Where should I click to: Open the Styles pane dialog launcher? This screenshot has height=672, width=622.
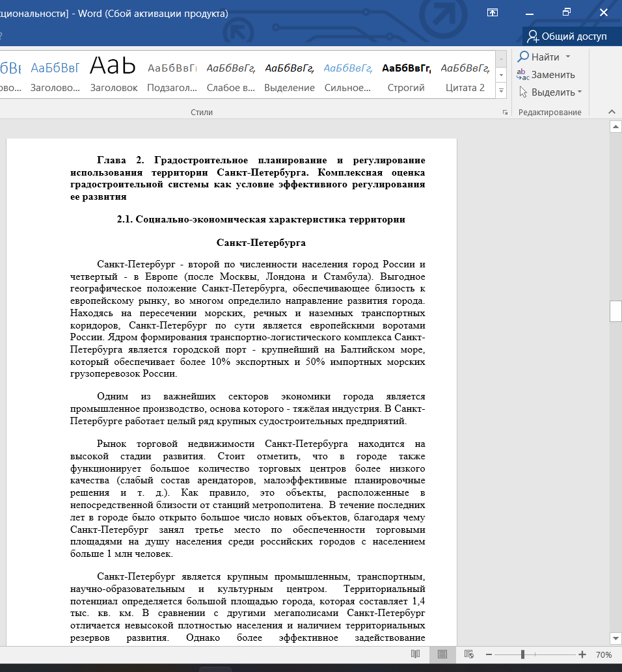(505, 113)
